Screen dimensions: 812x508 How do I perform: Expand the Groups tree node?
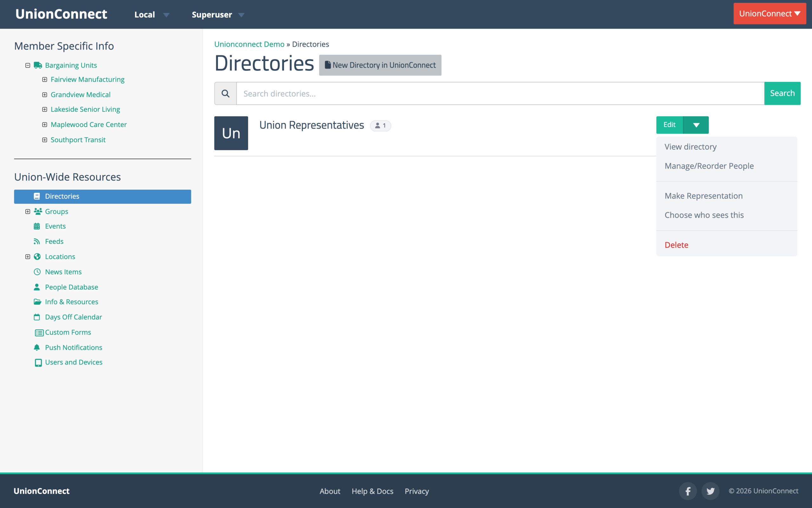[x=28, y=211]
